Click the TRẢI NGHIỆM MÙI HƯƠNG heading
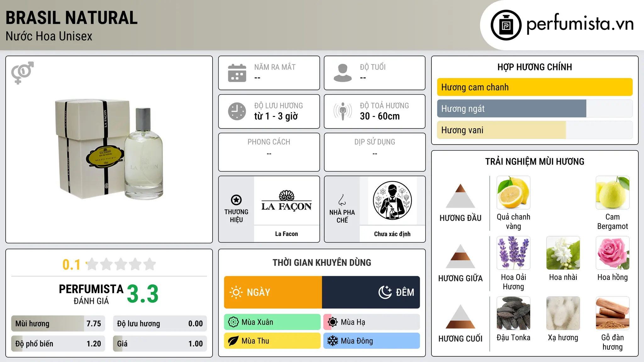 [535, 162]
